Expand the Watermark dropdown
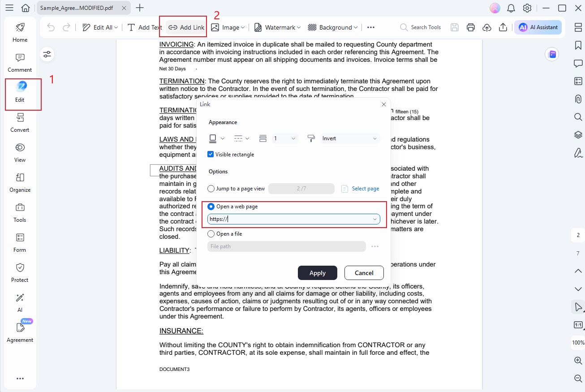Screen dimensions: 585x392 tap(298, 27)
